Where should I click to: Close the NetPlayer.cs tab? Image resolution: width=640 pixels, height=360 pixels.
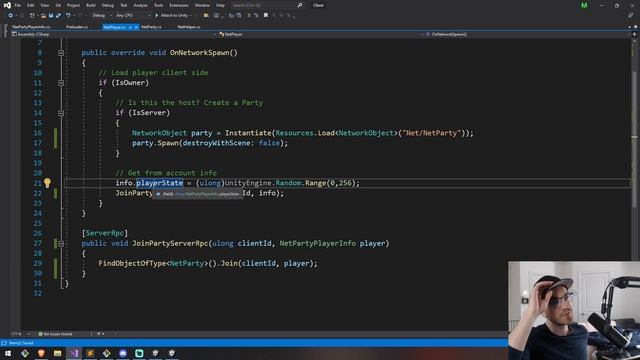136,27
